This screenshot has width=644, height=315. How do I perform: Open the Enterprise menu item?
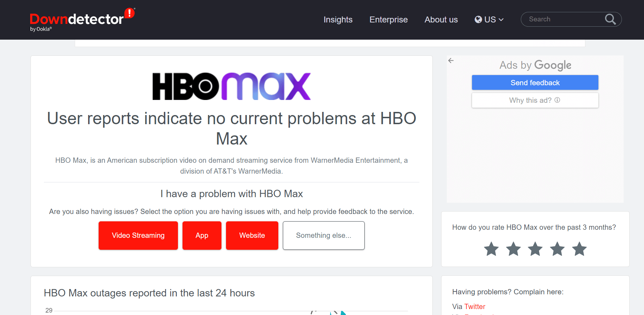[389, 20]
